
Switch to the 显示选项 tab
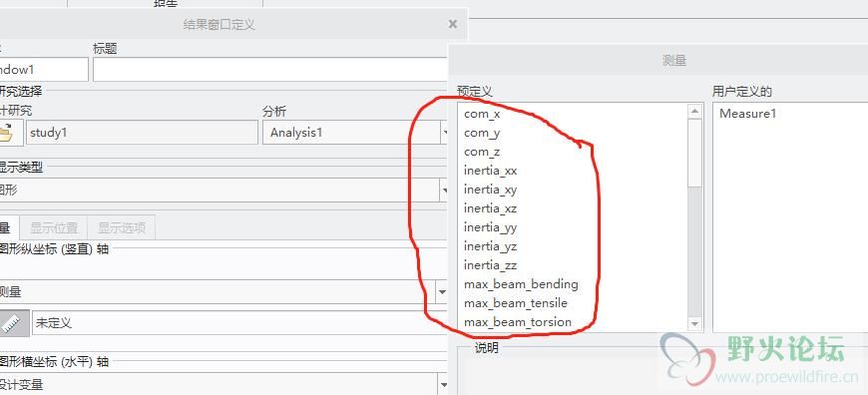click(122, 227)
